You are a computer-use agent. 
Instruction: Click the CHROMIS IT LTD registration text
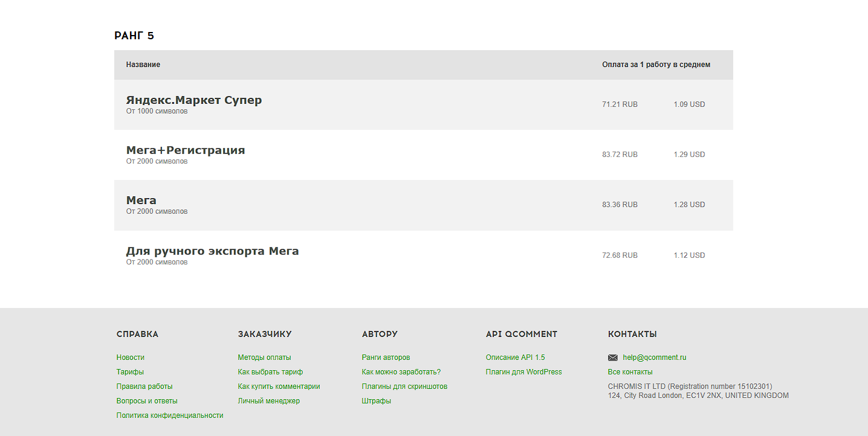(690, 386)
